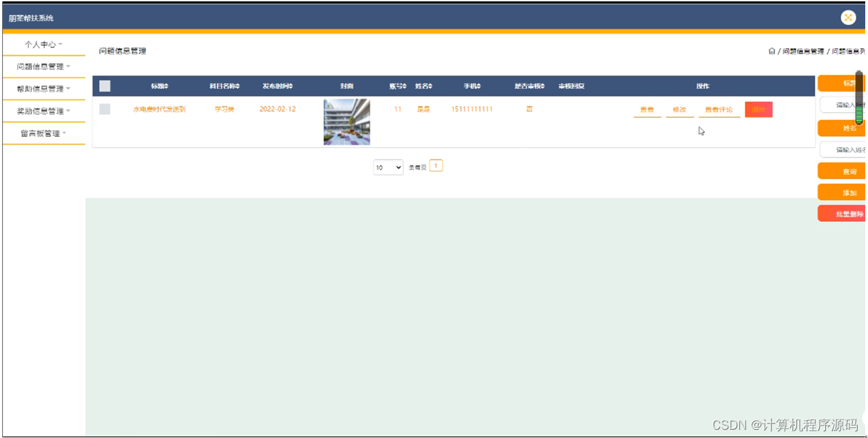The image size is (868, 438).
Task: Click the 封面 column header
Action: pos(347,86)
